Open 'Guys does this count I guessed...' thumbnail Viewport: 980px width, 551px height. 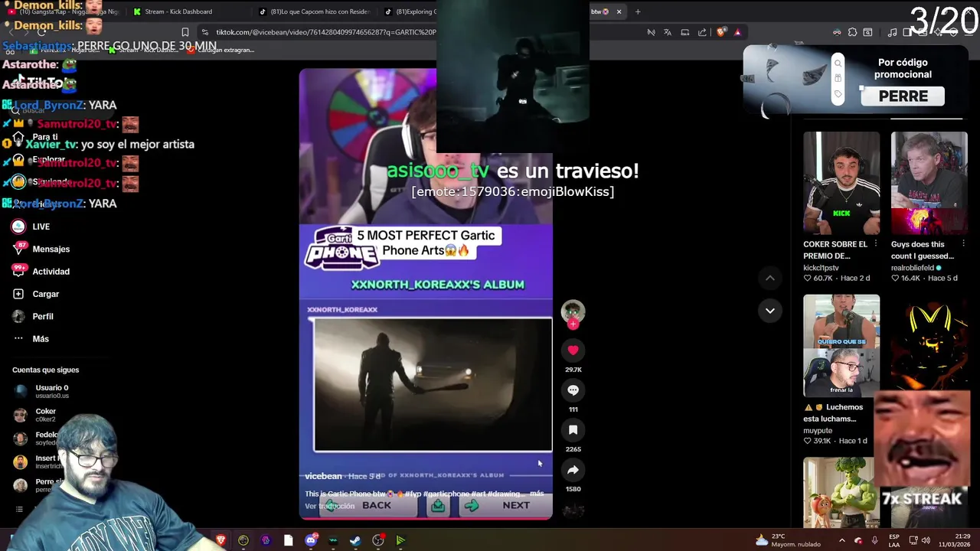tap(929, 183)
